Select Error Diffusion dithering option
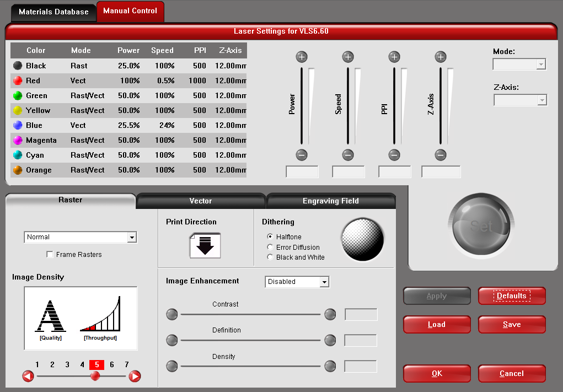 point(270,247)
